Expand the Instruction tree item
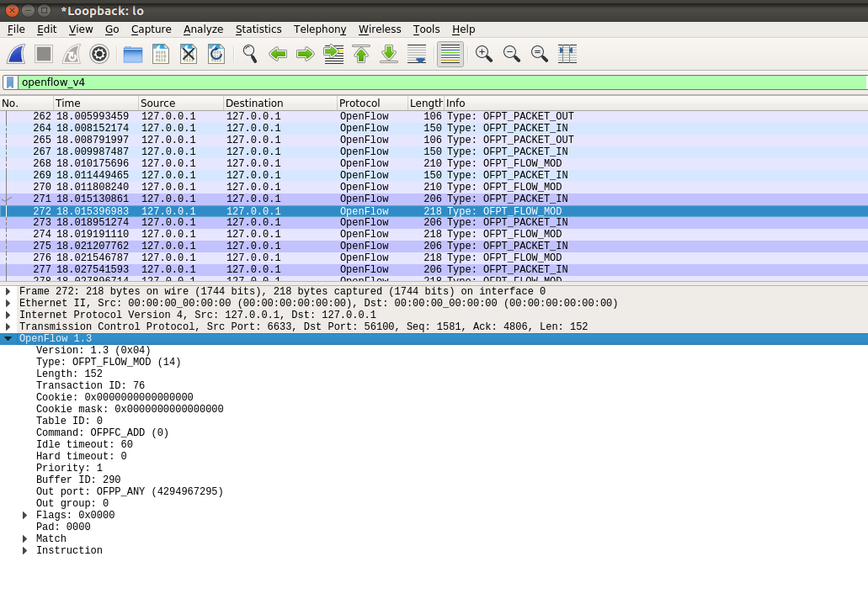The image size is (868, 599). point(25,551)
